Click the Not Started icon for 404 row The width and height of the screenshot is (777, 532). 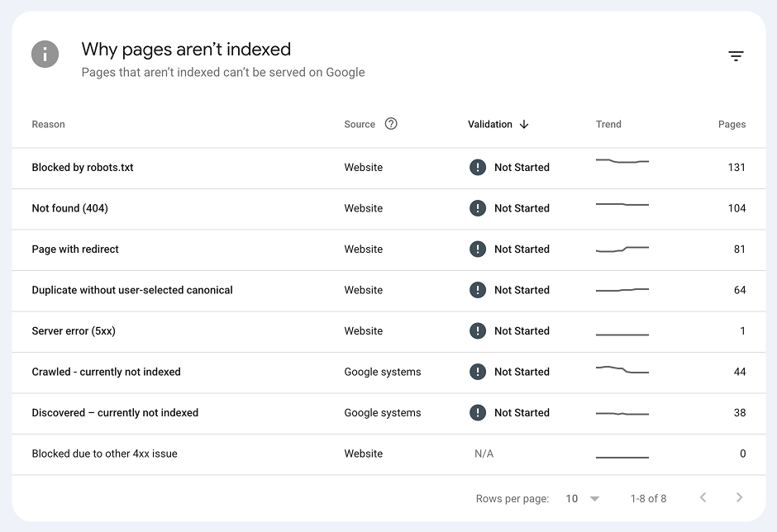tap(478, 208)
